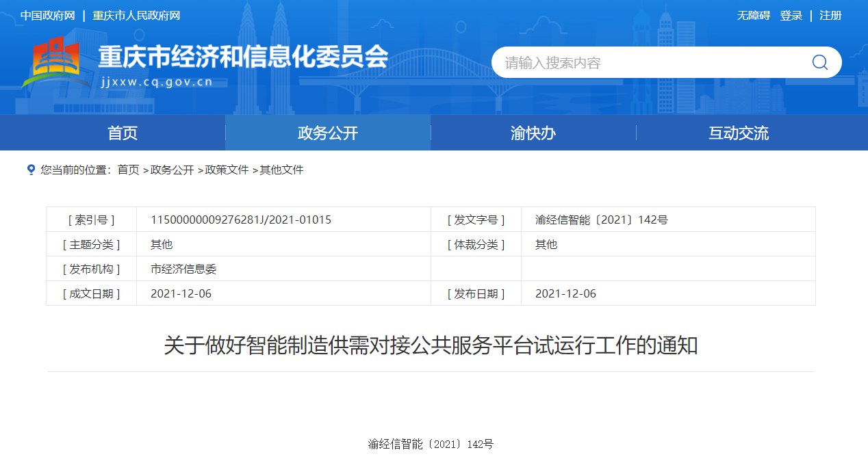Type in the search input field
Screen dimensions: 868x476
click(x=650, y=63)
